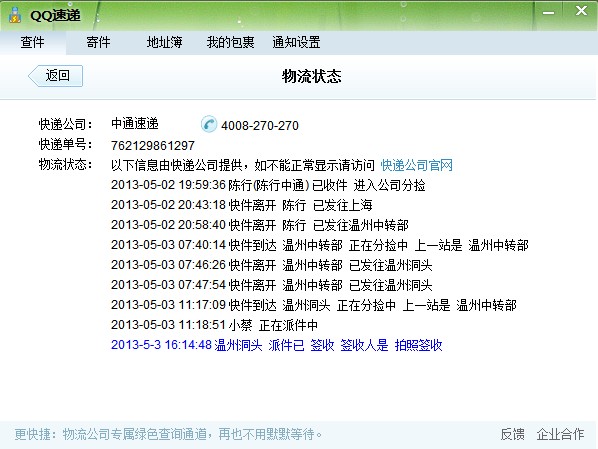Click the hotline number 4008-270-270
This screenshot has height=449, width=598.
260,126
